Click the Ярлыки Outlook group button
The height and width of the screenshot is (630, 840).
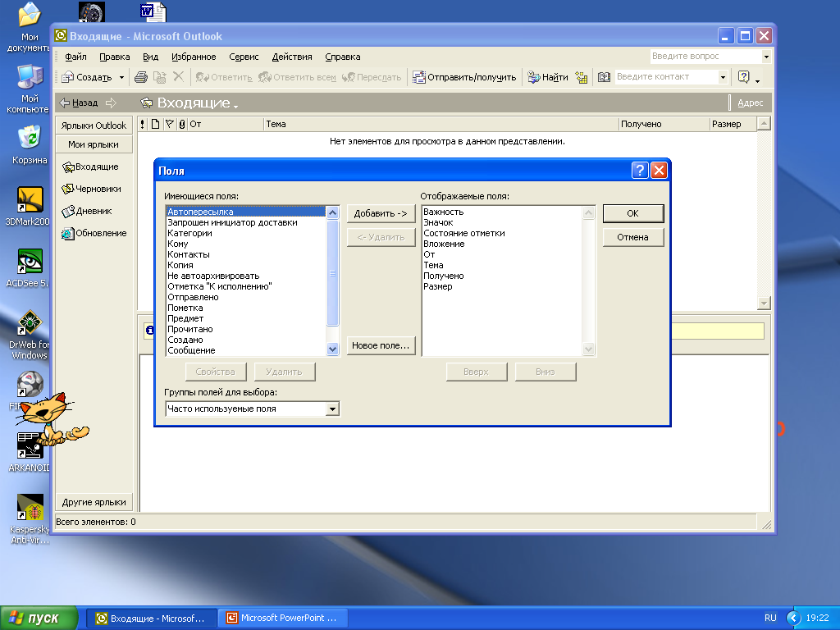94,126
